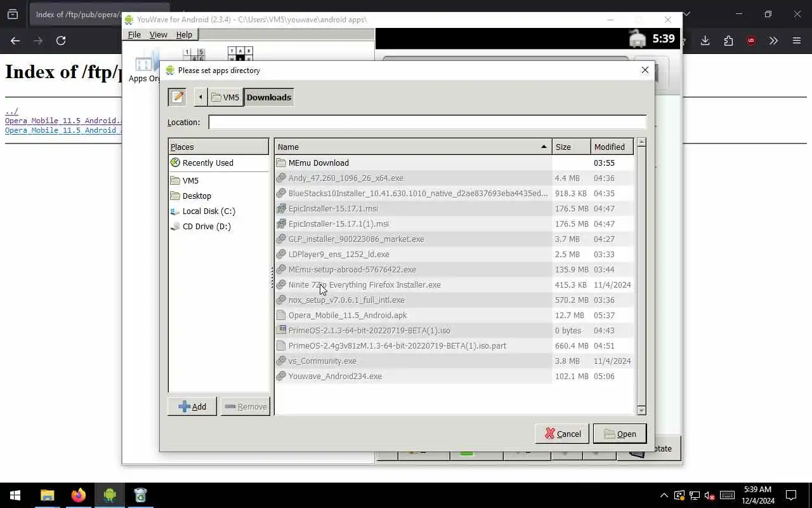Select Downloads in the path bar

click(x=269, y=97)
